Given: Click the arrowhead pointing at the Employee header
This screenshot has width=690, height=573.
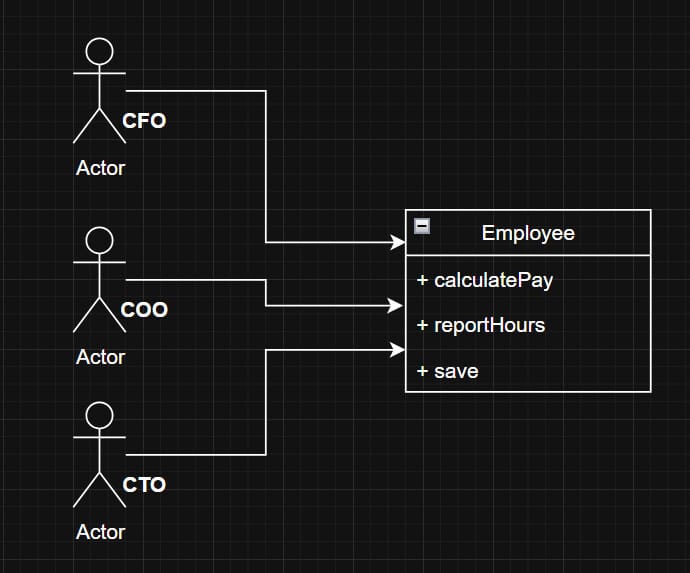Looking at the screenshot, I should pyautogui.click(x=397, y=242).
